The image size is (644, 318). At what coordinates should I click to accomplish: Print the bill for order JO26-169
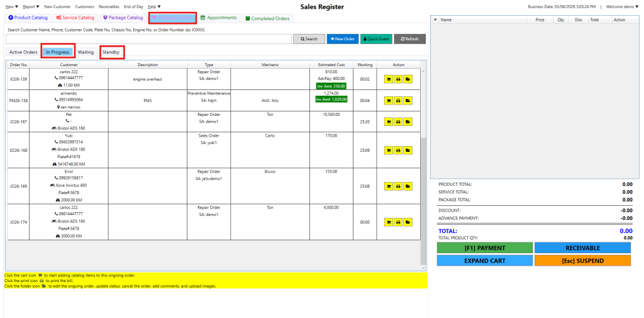point(398,186)
